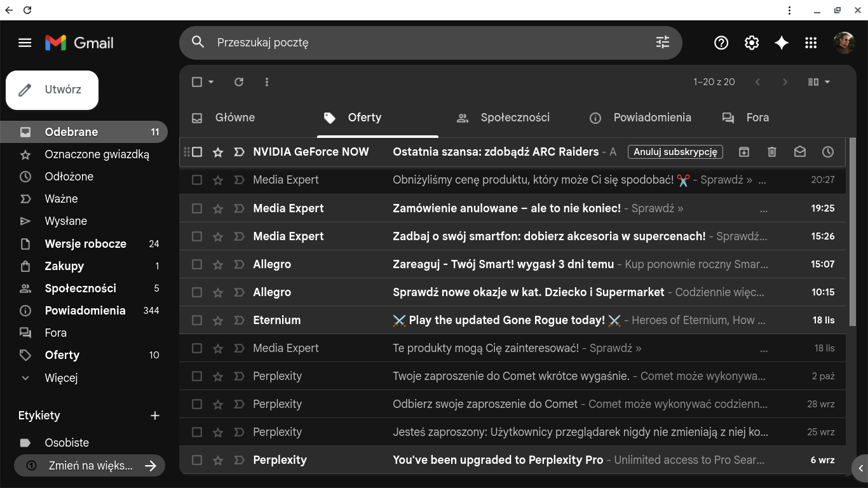
Task: Delete the NVIDIA GeForce NOW email
Action: coord(771,152)
